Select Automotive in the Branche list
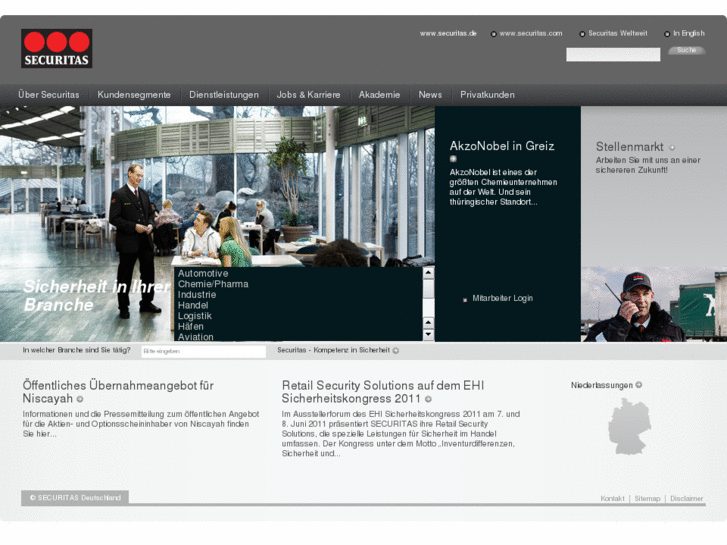The image size is (727, 545). tap(203, 273)
